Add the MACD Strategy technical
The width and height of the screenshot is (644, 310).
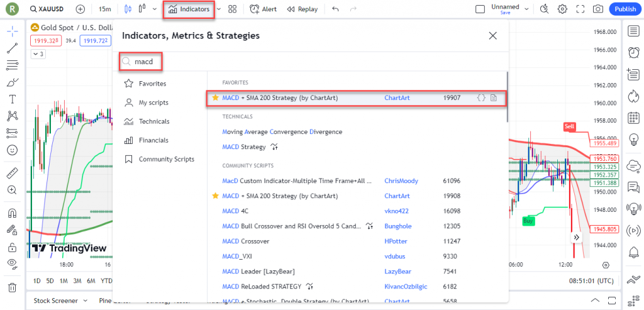click(244, 147)
